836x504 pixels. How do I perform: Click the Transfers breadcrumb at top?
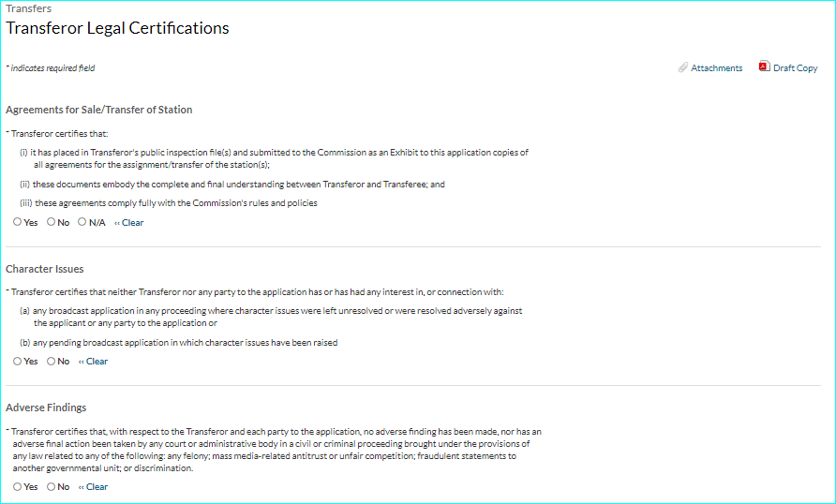pyautogui.click(x=29, y=8)
